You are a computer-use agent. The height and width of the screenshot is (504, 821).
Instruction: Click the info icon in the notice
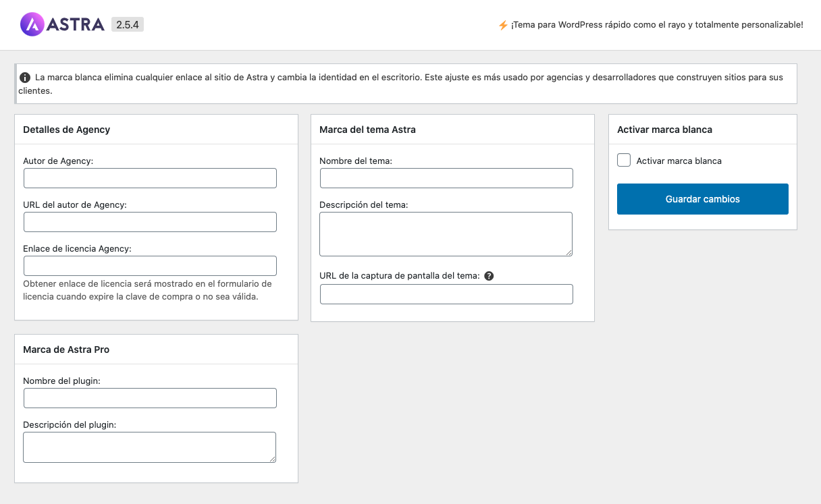click(x=24, y=78)
